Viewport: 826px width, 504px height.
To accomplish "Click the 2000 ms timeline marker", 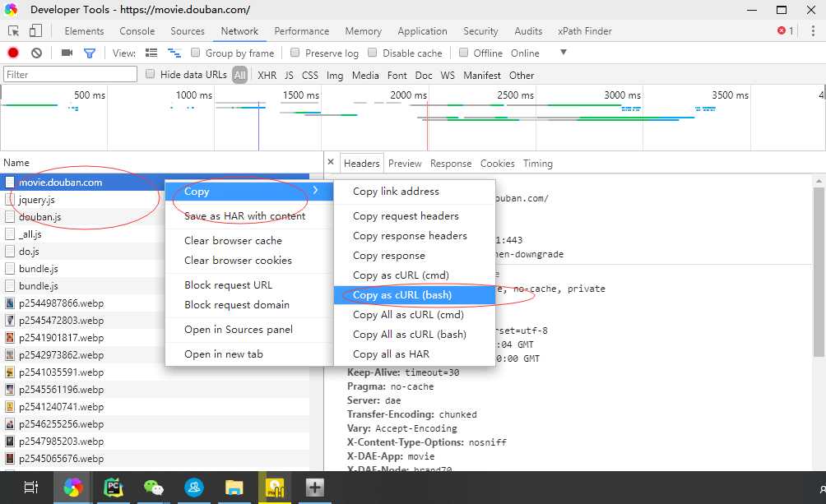I will pos(408,95).
